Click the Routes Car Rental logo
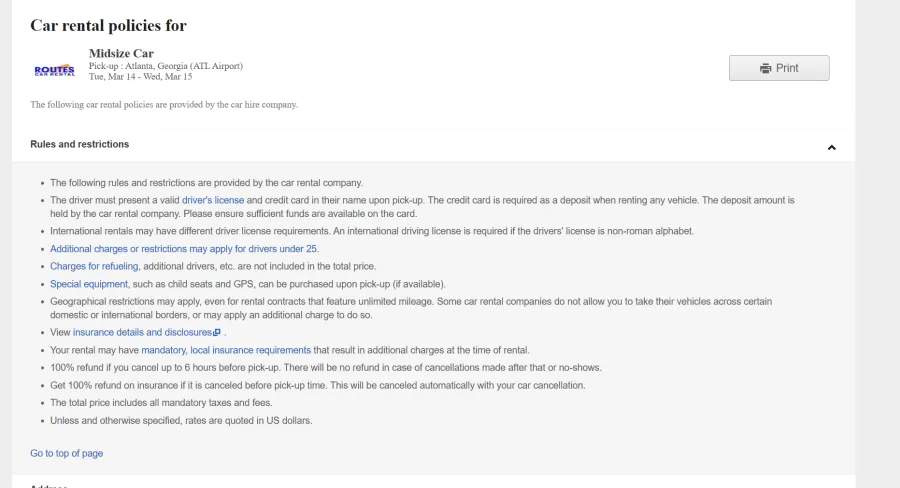The height and width of the screenshot is (488, 900). pyautogui.click(x=54, y=70)
